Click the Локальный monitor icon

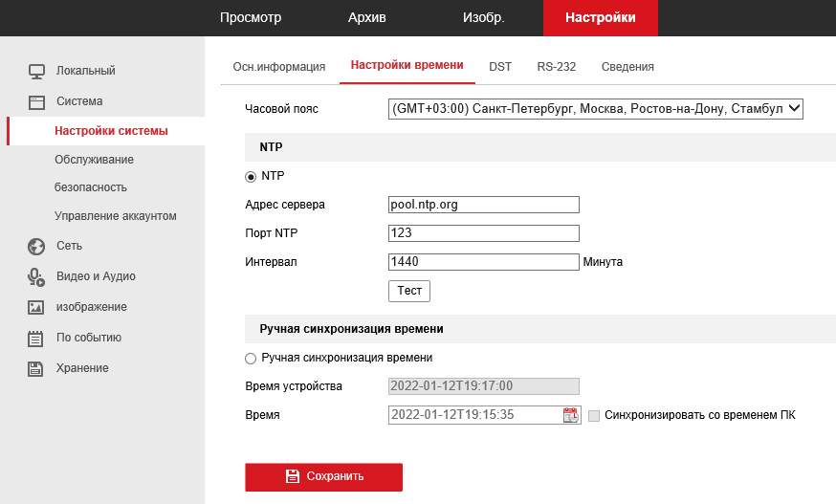(x=36, y=72)
